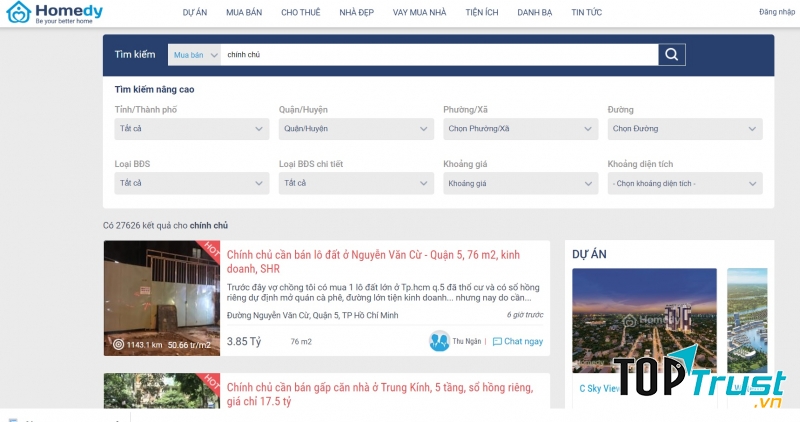Open the Khoảng diện tích area dropdown
The image size is (800, 422).
click(684, 183)
